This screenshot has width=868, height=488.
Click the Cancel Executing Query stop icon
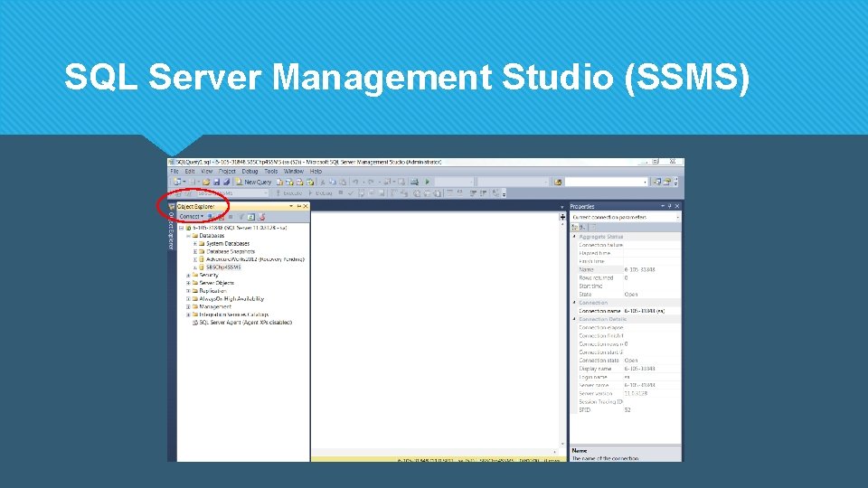[x=341, y=193]
